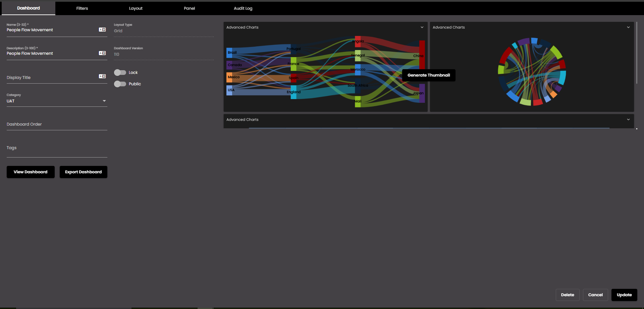Open the Layout tab

pos(136,8)
